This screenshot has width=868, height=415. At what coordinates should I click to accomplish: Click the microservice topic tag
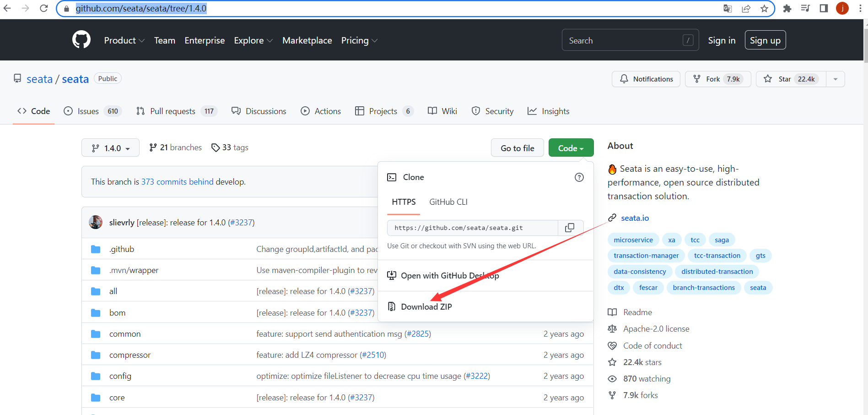pos(633,240)
